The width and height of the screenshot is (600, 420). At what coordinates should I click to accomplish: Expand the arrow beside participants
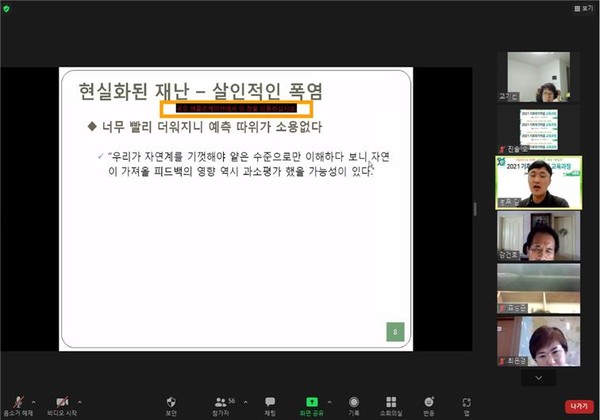(244, 397)
